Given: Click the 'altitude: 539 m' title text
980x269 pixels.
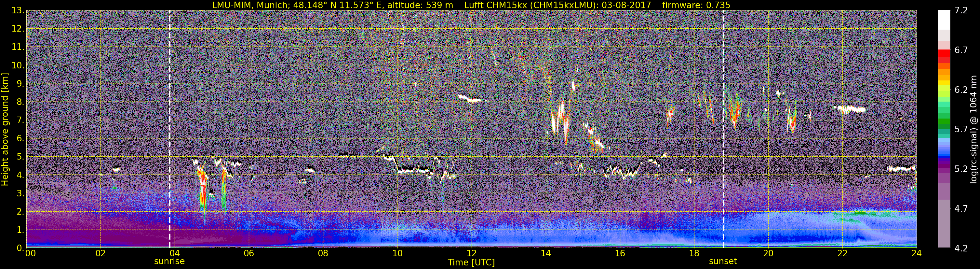Looking at the screenshot, I should [420, 5].
